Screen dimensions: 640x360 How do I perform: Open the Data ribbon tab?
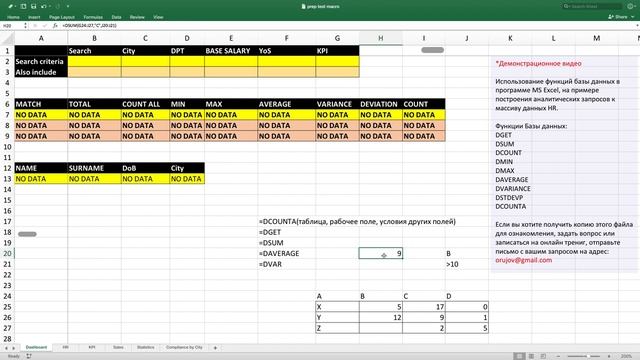(x=116, y=17)
